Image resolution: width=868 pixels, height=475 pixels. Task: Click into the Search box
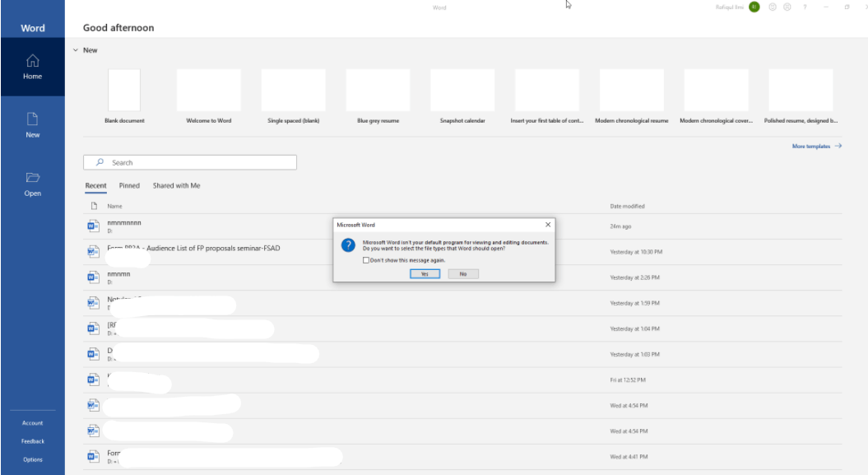coord(190,162)
